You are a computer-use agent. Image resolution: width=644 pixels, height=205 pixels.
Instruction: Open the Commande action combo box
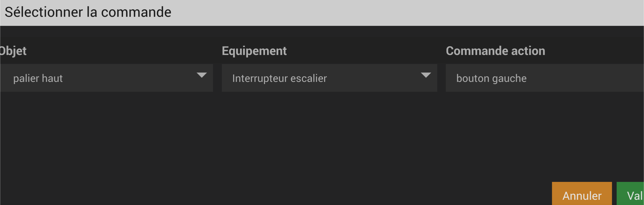pyautogui.click(x=544, y=78)
